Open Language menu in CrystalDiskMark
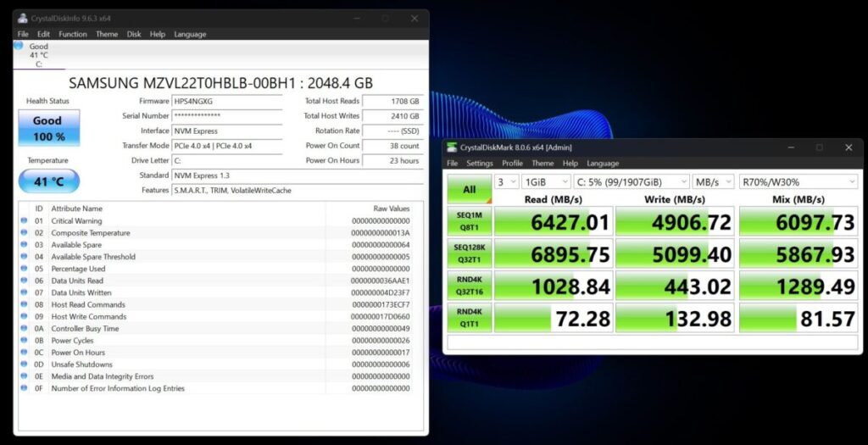This screenshot has height=445, width=868. (603, 164)
